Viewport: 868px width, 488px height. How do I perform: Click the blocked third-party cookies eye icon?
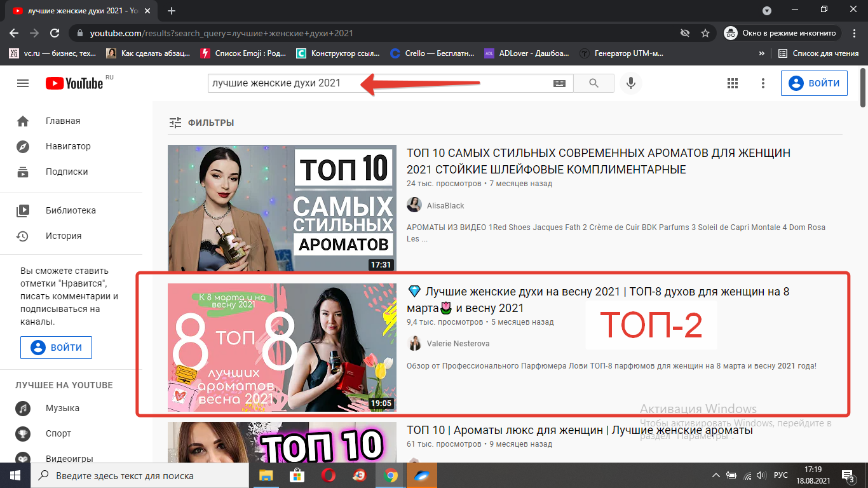click(x=684, y=33)
